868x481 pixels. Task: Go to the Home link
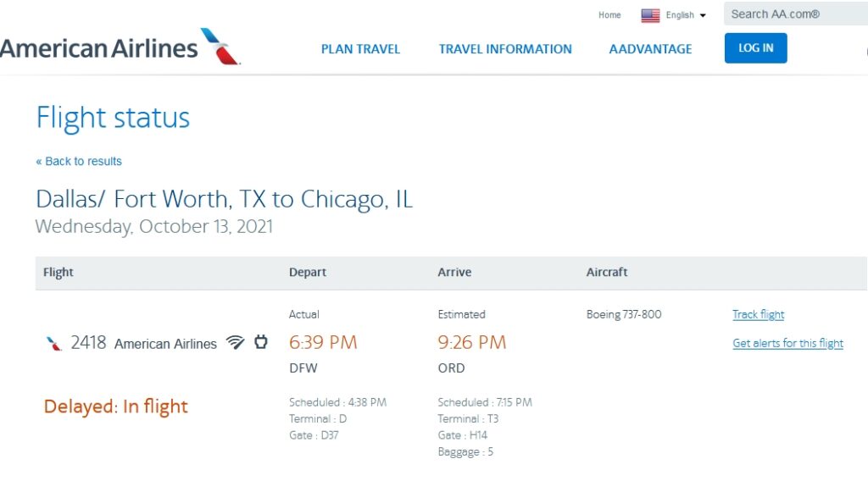pyautogui.click(x=609, y=15)
